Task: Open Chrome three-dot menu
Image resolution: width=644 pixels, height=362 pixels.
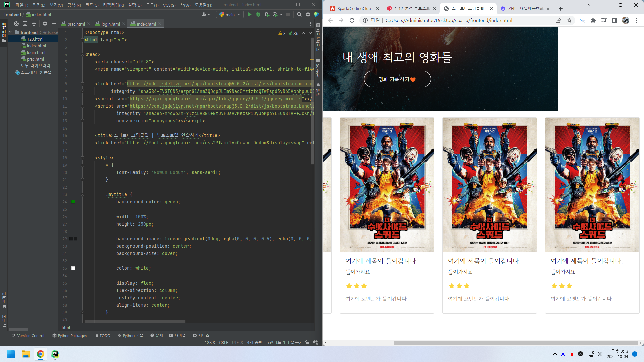Action: click(636, 20)
